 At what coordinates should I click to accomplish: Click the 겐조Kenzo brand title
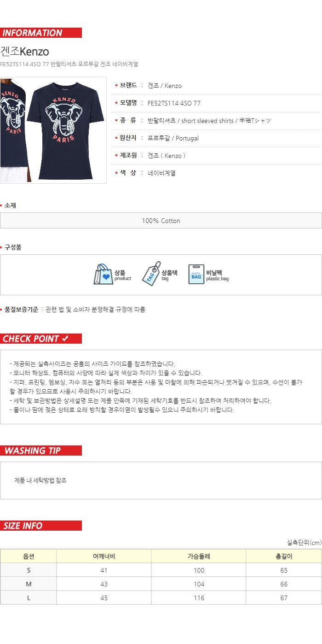point(24,51)
